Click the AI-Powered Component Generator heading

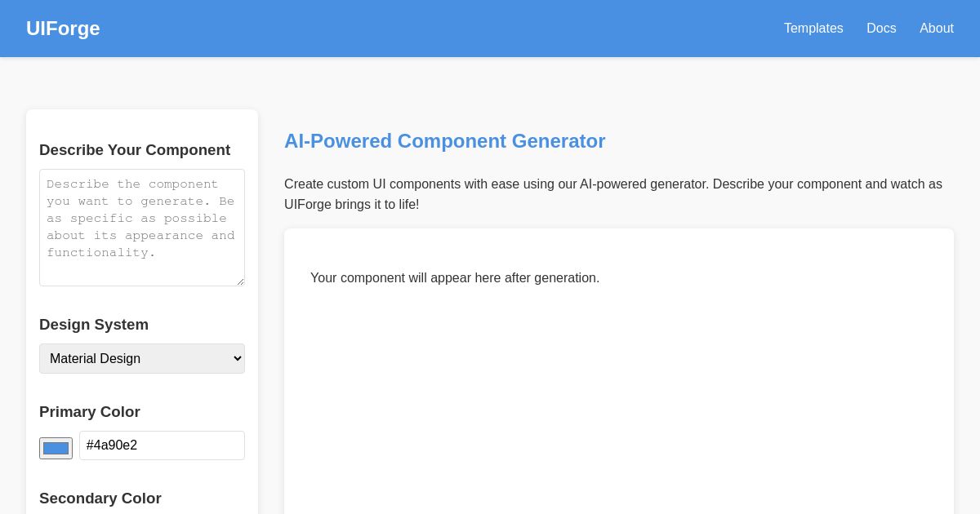click(x=444, y=141)
